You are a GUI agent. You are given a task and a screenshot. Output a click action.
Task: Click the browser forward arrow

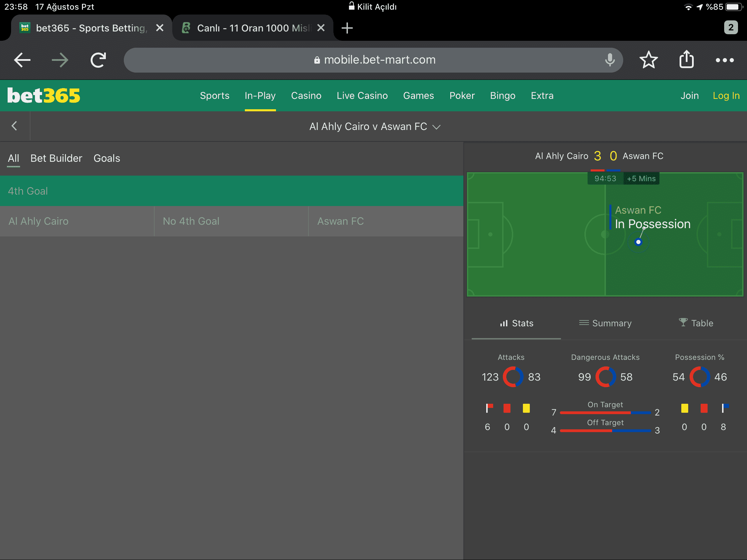[60, 60]
